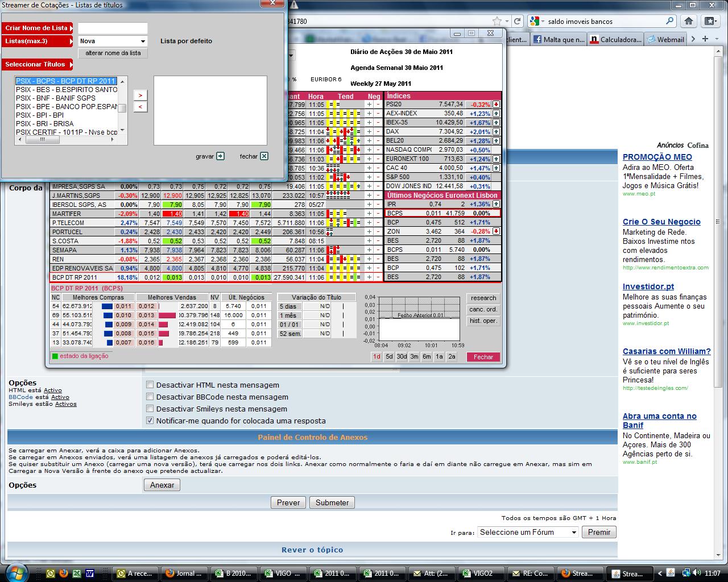Click the tab strip right scroll arrow
This screenshot has height=582, width=728.
coord(693,39)
